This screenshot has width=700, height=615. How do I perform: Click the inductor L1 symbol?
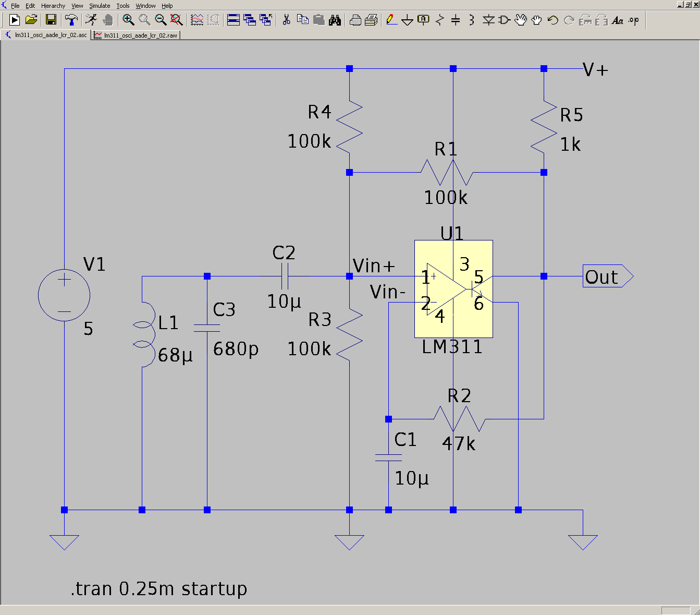point(144,334)
